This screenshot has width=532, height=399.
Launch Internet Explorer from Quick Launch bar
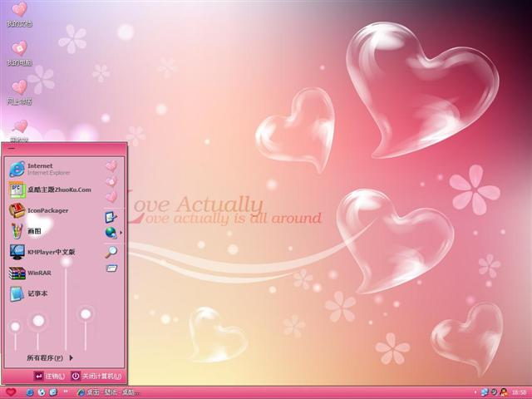tap(30, 392)
